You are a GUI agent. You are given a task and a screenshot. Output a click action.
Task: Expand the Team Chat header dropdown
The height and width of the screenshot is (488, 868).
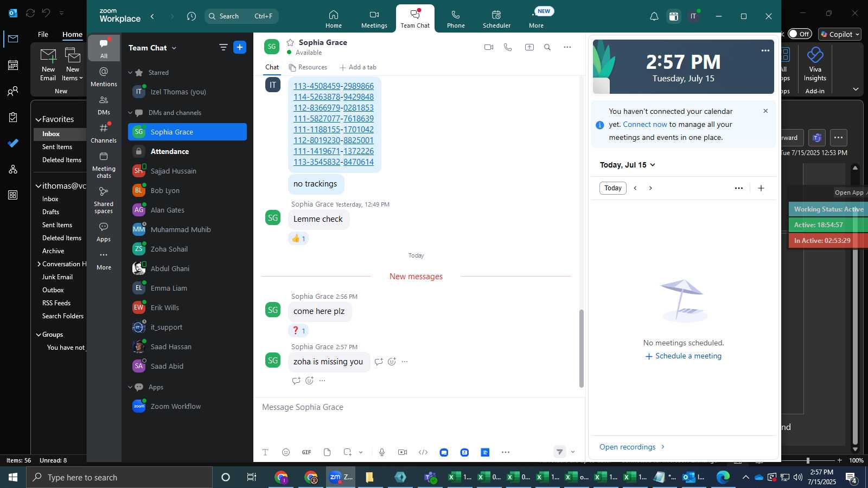[174, 48]
